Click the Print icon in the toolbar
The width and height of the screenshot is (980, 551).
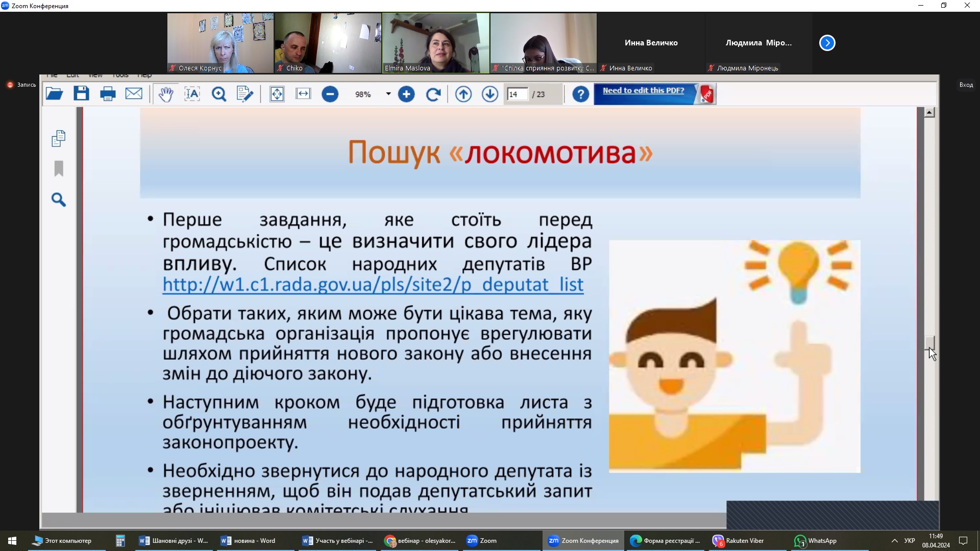click(x=108, y=94)
